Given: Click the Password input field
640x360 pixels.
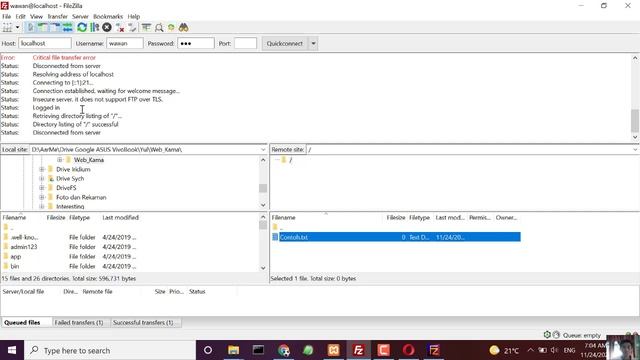Looking at the screenshot, I should (196, 43).
